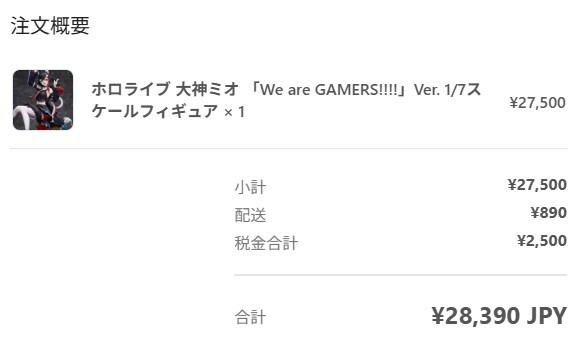Click the 配送 shipping label
Image resolution: width=581 pixels, height=363 pixels.
point(250,215)
